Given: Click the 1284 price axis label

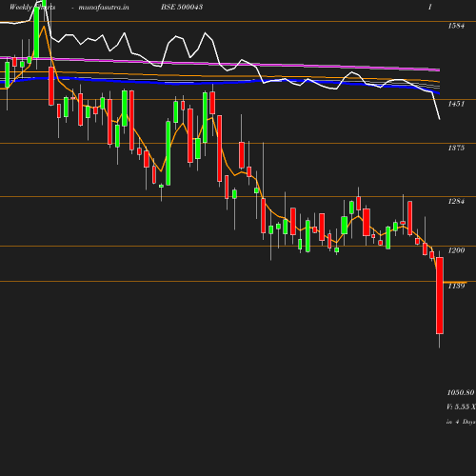Looking at the screenshot, I should (x=456, y=202).
